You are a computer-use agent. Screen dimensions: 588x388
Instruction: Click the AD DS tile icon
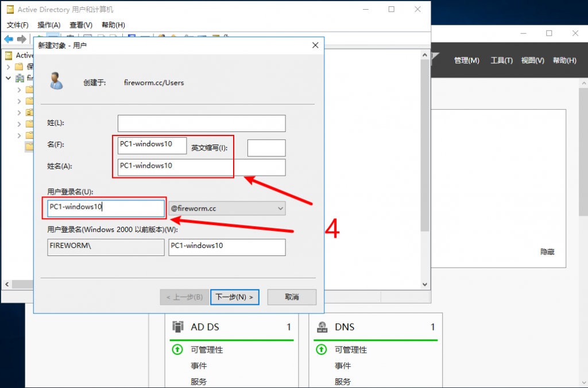pos(178,327)
